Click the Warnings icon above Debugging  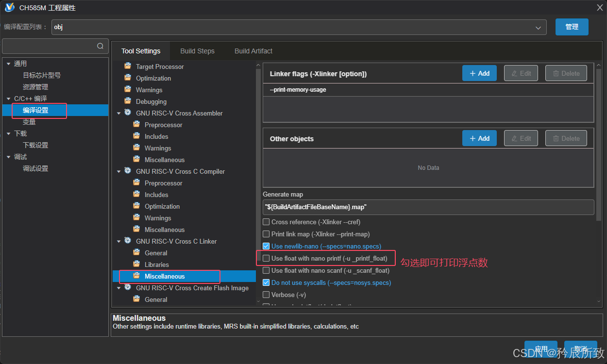[128, 89]
